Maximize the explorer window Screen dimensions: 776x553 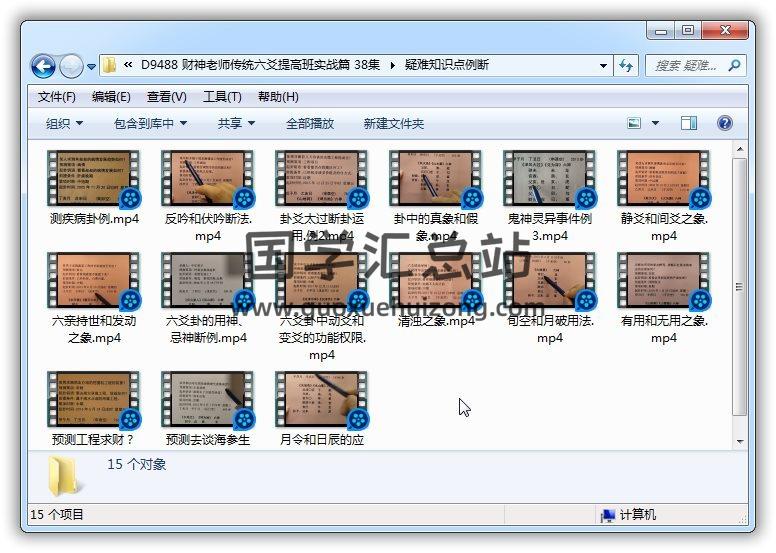(x=687, y=31)
